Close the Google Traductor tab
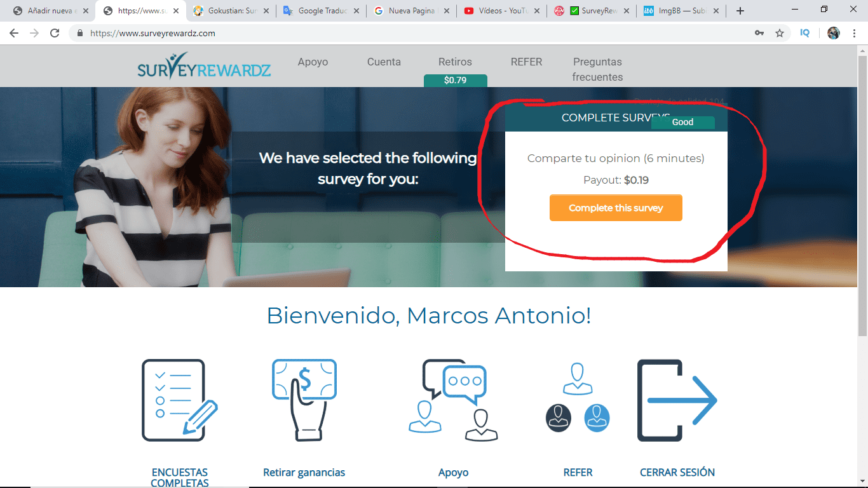This screenshot has width=868, height=488. (x=356, y=11)
